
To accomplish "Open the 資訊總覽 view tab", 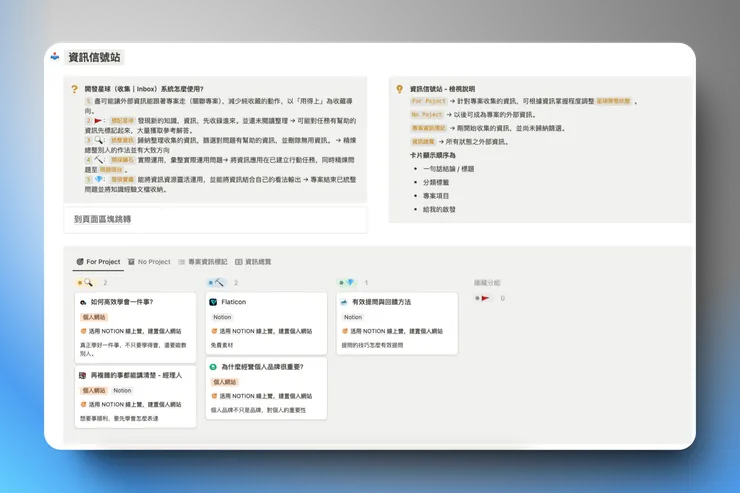I will coord(253,261).
